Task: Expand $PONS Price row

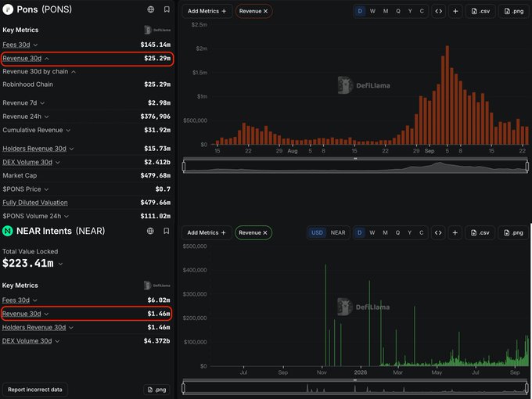Action: click(x=46, y=189)
